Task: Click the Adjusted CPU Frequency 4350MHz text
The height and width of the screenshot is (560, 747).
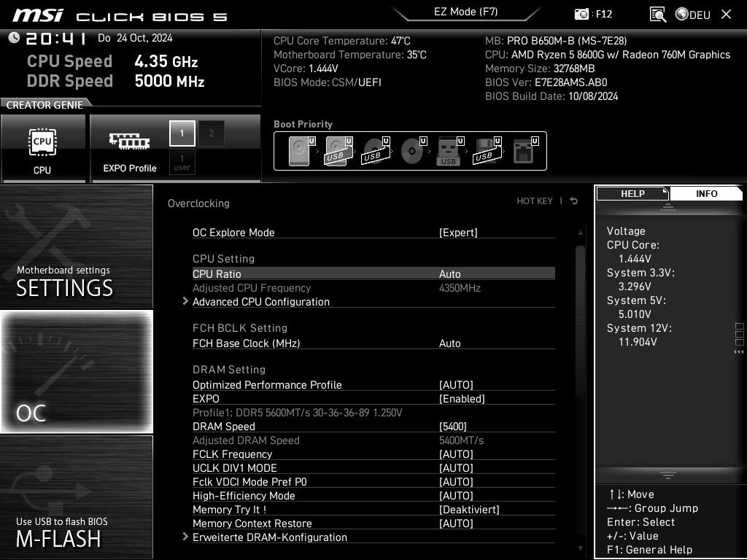Action: click(x=336, y=287)
